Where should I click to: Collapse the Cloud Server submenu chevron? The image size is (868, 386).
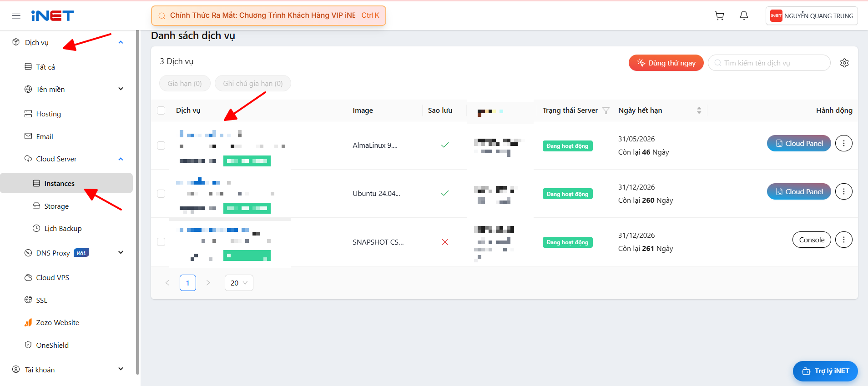121,159
